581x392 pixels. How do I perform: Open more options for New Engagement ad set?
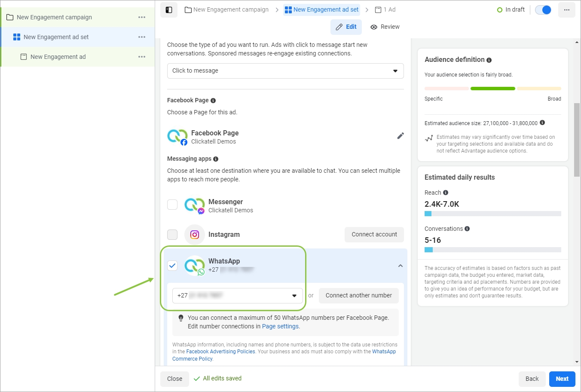(142, 37)
